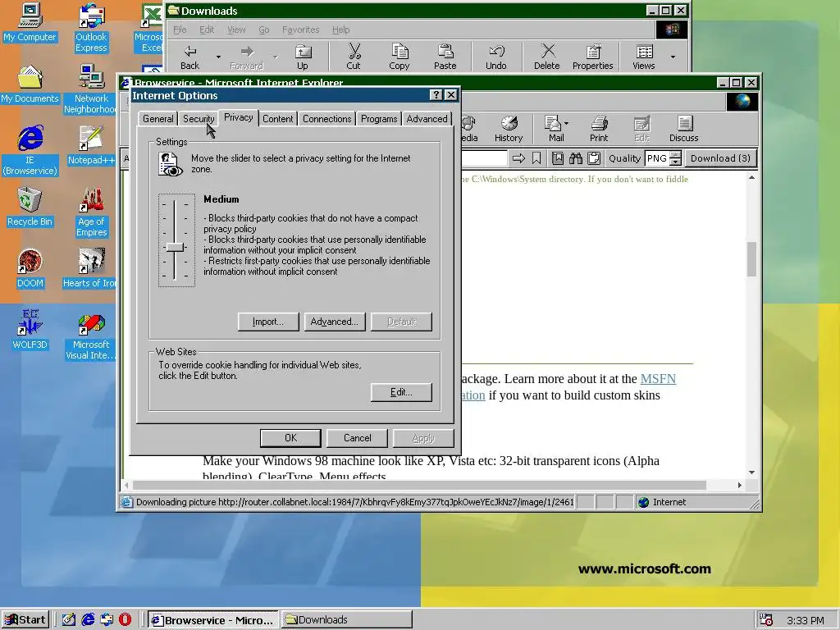Switch to Downloads taskbar button
The width and height of the screenshot is (840, 630).
346,620
